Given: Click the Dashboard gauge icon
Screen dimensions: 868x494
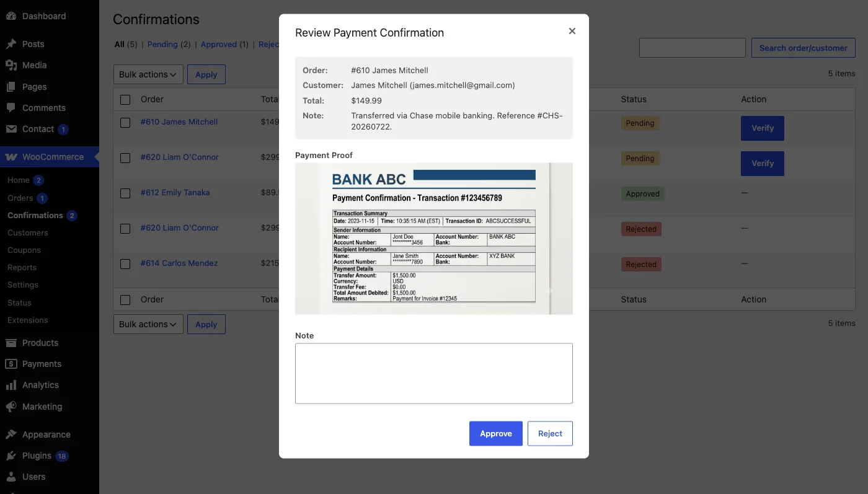Looking at the screenshot, I should pos(11,16).
